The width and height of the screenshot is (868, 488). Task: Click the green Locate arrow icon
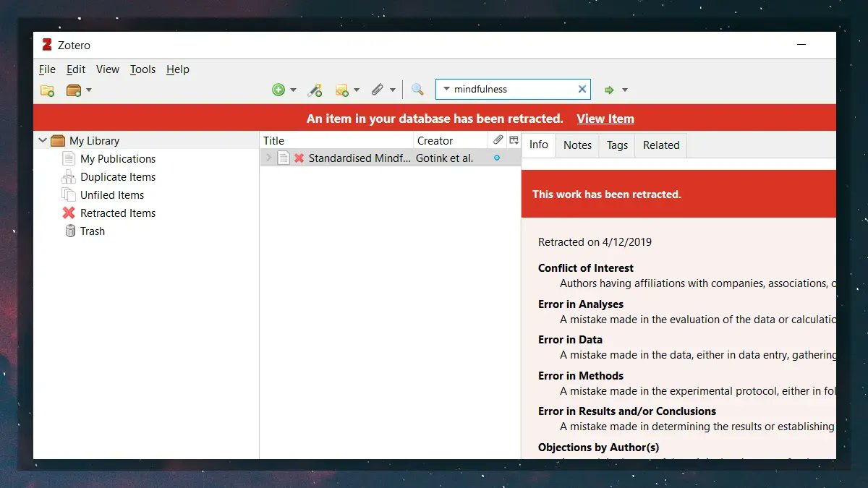tap(611, 89)
